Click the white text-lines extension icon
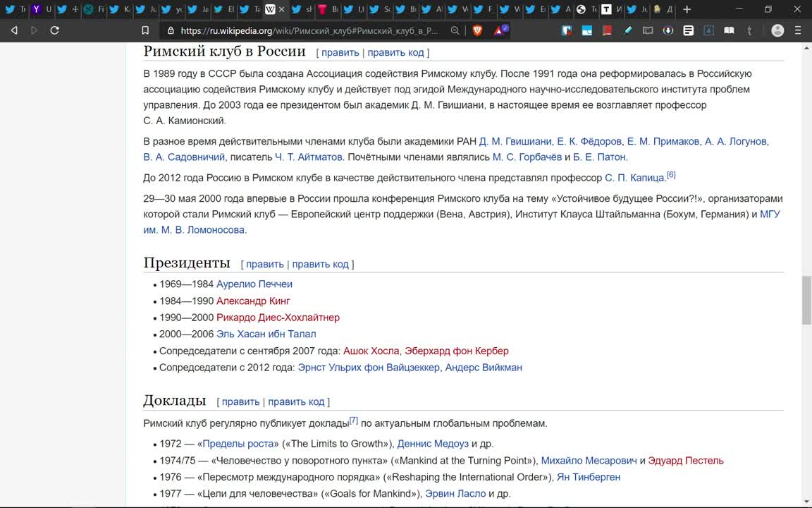Screen dimensions: 812x508 pos(688,30)
